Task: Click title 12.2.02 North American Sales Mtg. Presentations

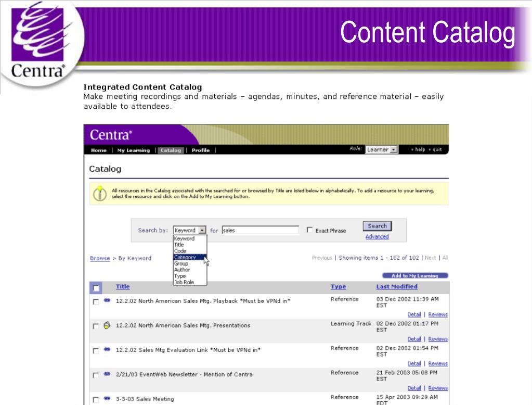Action: (x=183, y=325)
